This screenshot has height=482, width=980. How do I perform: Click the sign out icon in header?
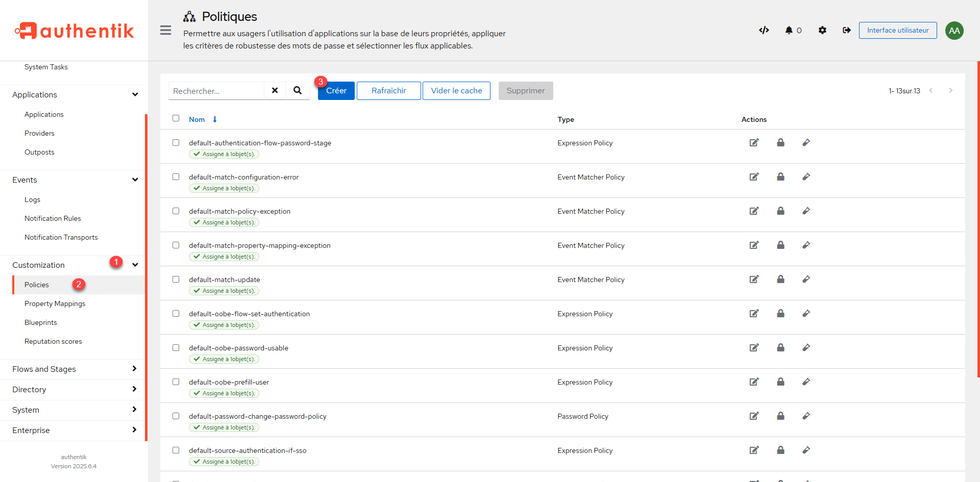[x=846, y=30]
